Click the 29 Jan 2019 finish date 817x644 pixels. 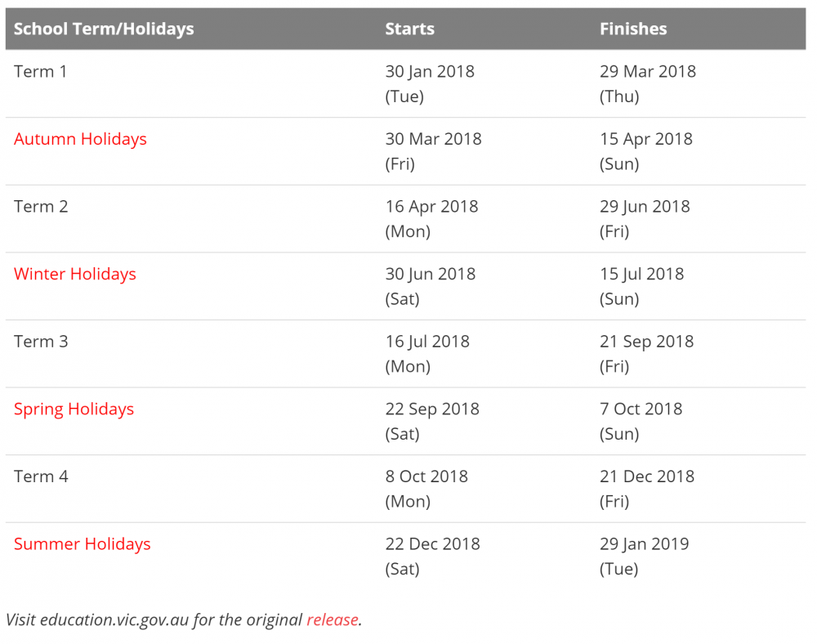click(644, 543)
